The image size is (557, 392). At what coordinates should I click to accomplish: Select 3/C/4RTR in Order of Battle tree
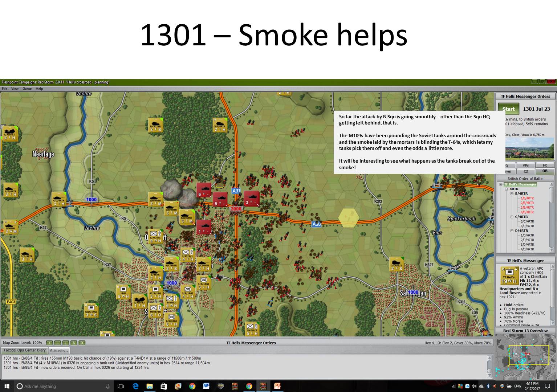point(527,221)
